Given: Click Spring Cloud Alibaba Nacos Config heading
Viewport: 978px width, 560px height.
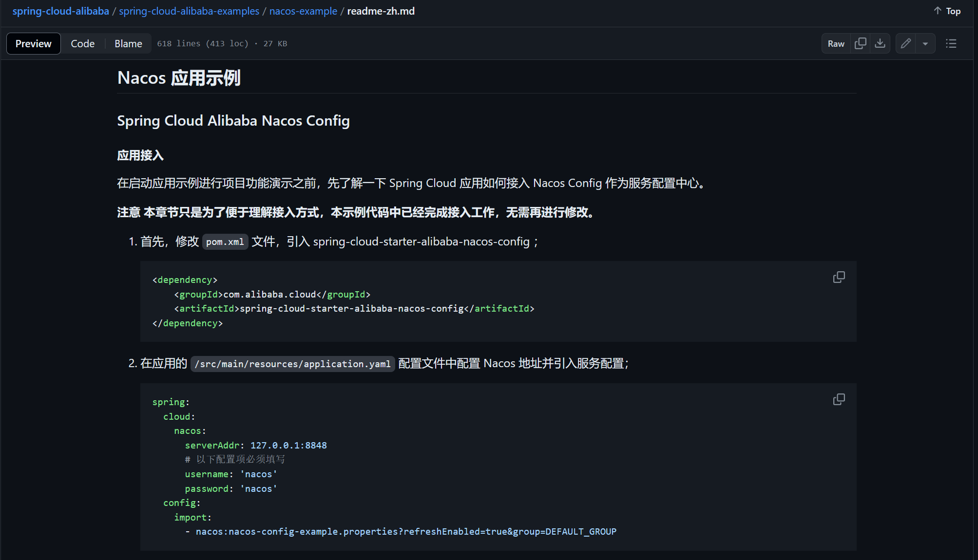Looking at the screenshot, I should pos(233,120).
